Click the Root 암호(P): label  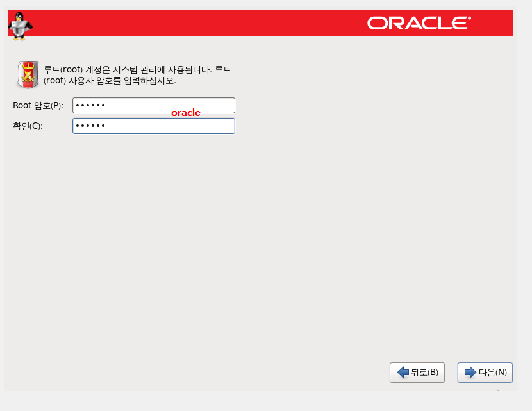38,106
